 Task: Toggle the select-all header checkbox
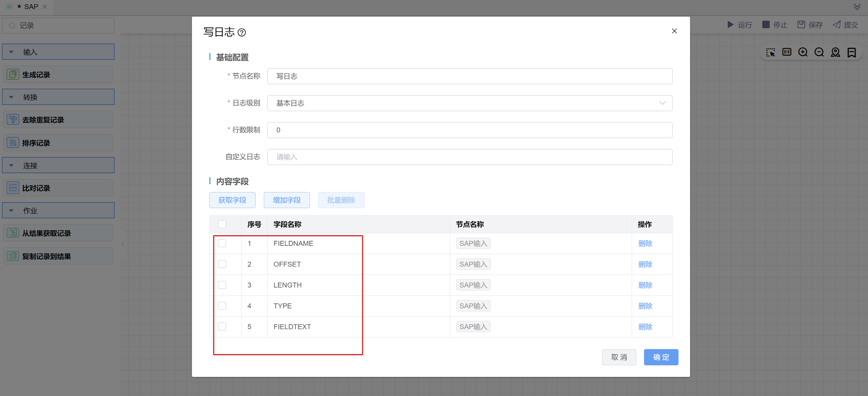(222, 224)
